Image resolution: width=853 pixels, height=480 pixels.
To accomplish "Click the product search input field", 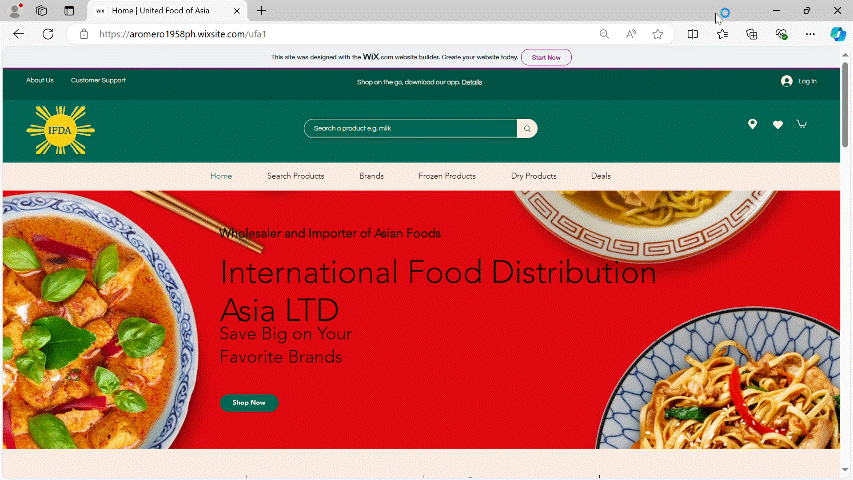I will [410, 128].
